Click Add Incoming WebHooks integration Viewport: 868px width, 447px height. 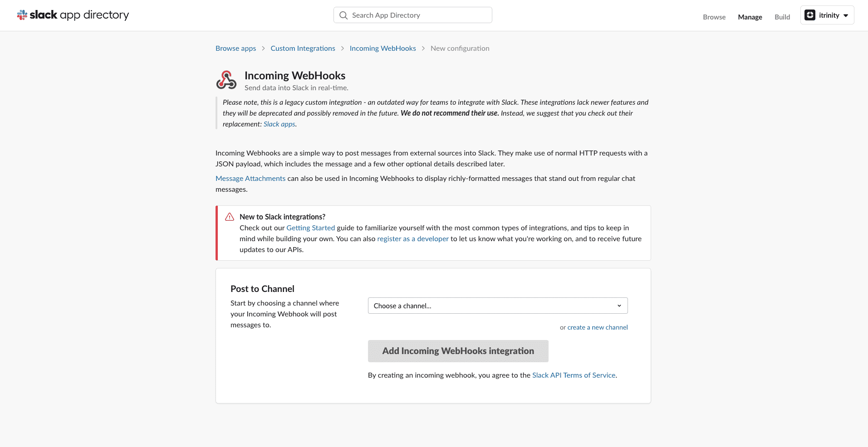tap(457, 351)
